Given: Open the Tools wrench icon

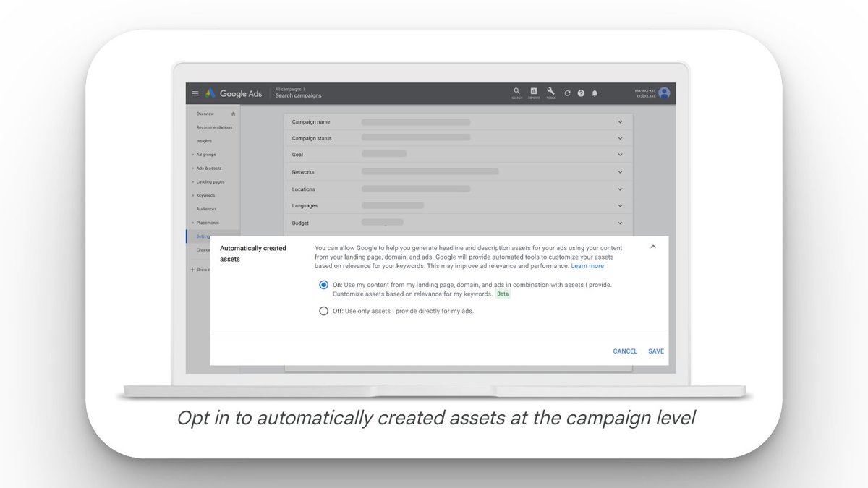Looking at the screenshot, I should click(x=550, y=93).
